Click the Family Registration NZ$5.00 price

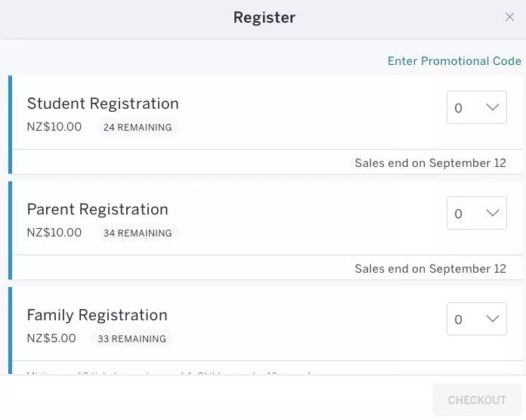(x=51, y=338)
